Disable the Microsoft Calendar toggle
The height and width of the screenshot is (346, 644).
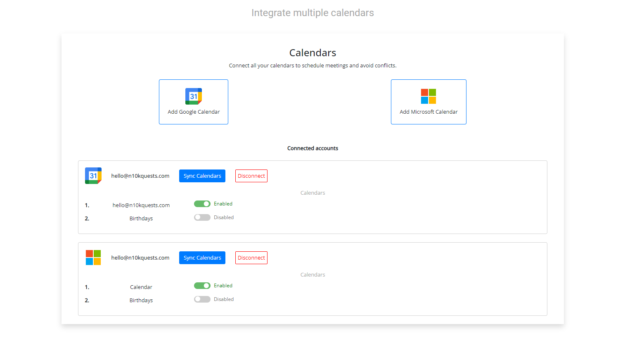tap(202, 286)
